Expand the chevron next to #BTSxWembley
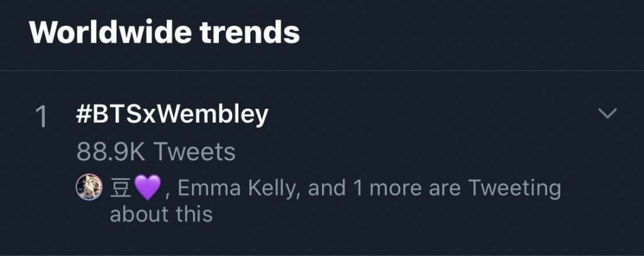Screen dimensions: 644x256 pos(608,114)
